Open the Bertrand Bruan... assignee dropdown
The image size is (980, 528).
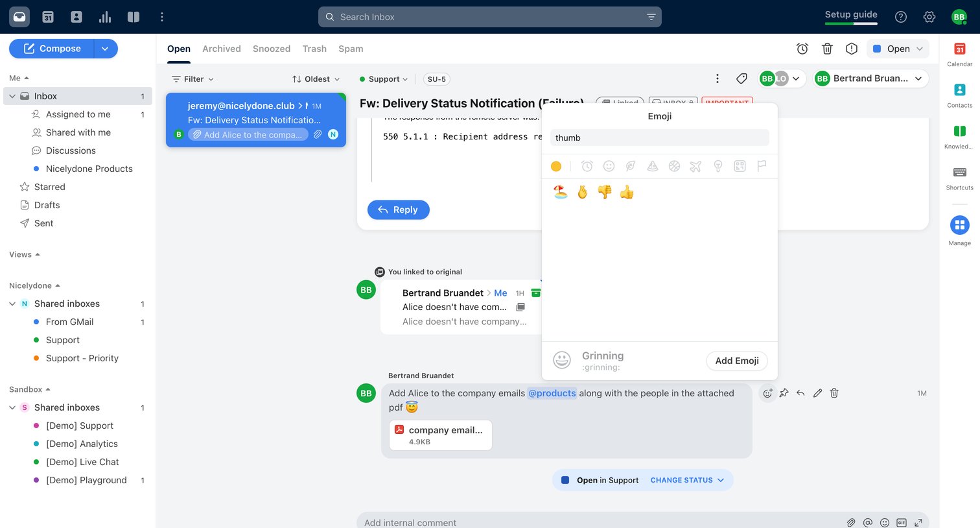click(x=870, y=78)
